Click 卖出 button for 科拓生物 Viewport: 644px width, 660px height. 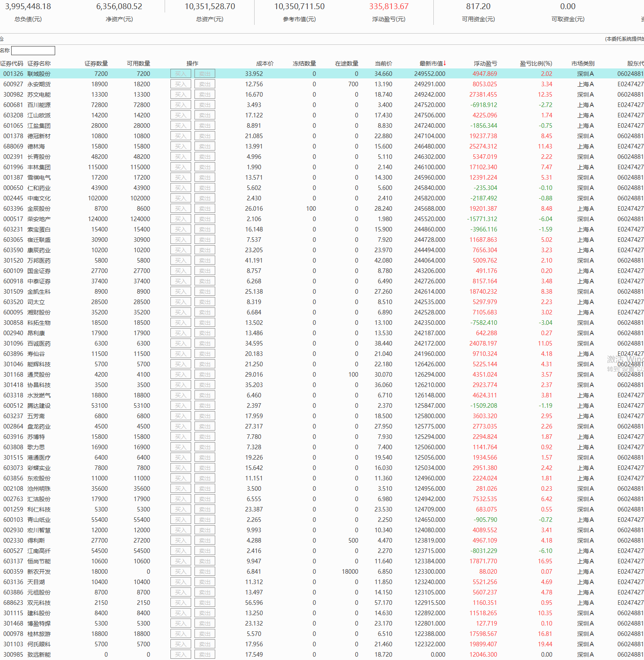205,323
